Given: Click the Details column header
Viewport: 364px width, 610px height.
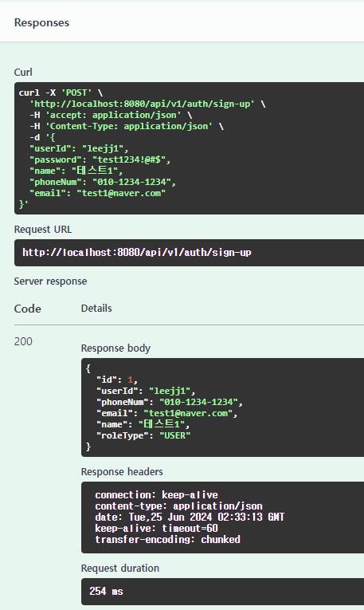Looking at the screenshot, I should click(96, 309).
